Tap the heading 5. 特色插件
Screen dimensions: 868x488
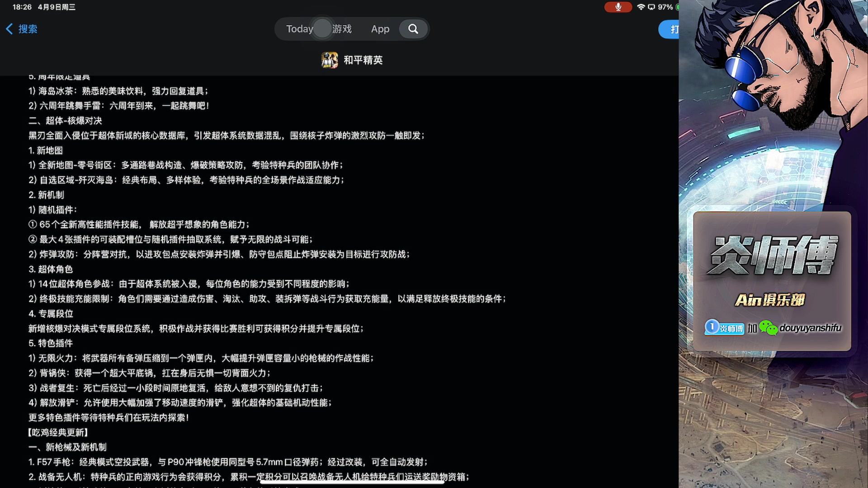[x=51, y=343]
